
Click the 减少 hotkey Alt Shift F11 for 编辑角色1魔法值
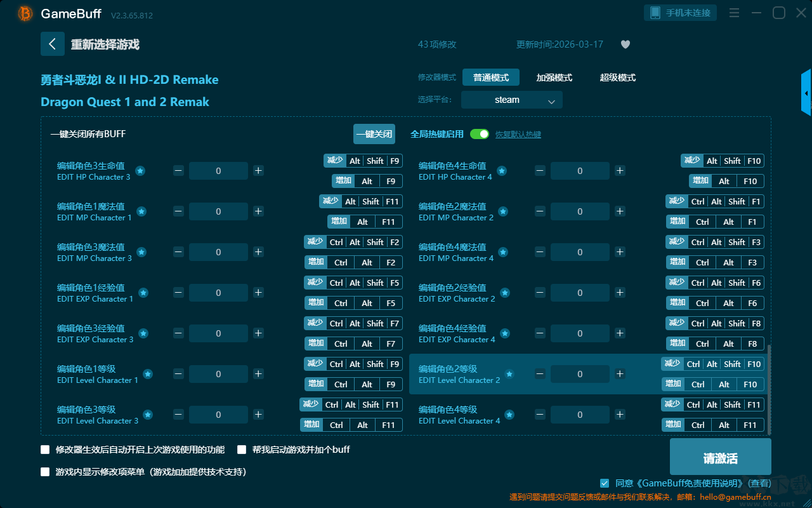click(x=361, y=201)
